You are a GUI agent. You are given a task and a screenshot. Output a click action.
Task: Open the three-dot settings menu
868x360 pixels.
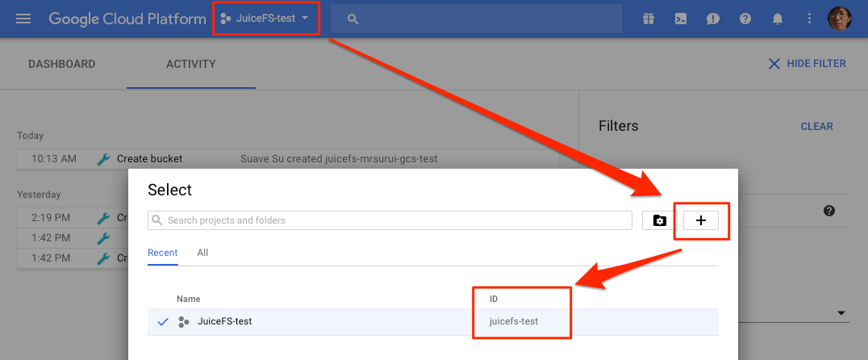810,19
